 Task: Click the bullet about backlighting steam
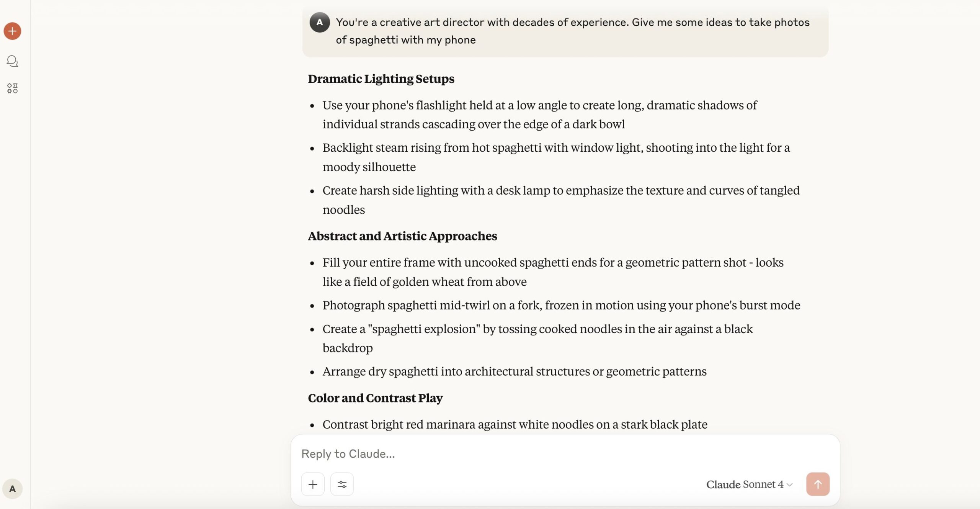click(556, 157)
